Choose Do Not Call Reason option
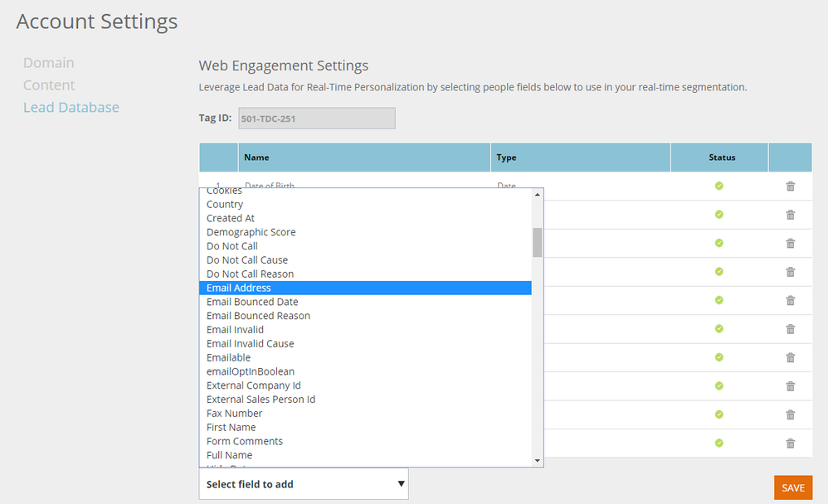The width and height of the screenshot is (828, 504). 251,274
